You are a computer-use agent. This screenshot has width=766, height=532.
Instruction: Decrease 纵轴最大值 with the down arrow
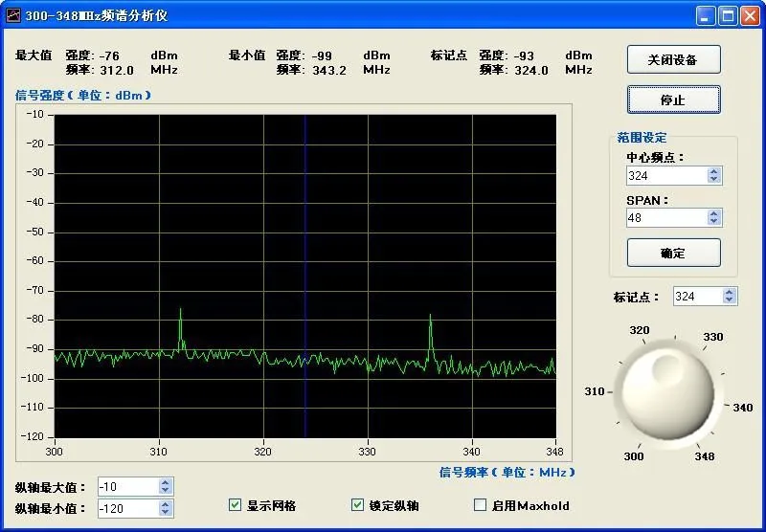click(165, 491)
